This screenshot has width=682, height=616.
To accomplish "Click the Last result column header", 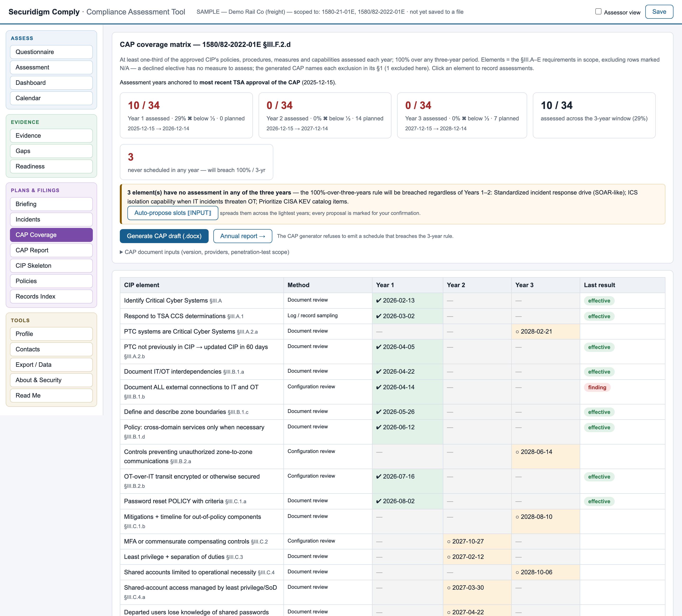I will (x=623, y=285).
